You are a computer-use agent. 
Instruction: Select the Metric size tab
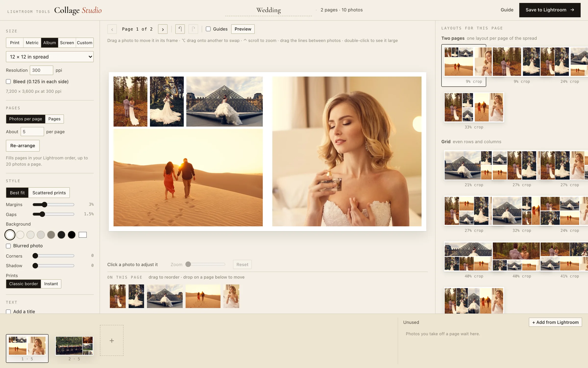(x=32, y=43)
